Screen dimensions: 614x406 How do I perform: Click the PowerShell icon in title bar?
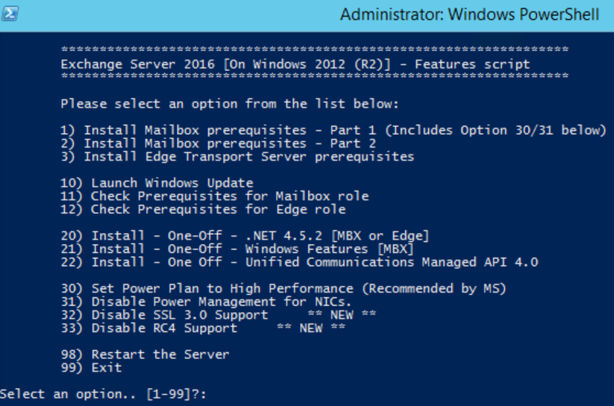(12, 14)
